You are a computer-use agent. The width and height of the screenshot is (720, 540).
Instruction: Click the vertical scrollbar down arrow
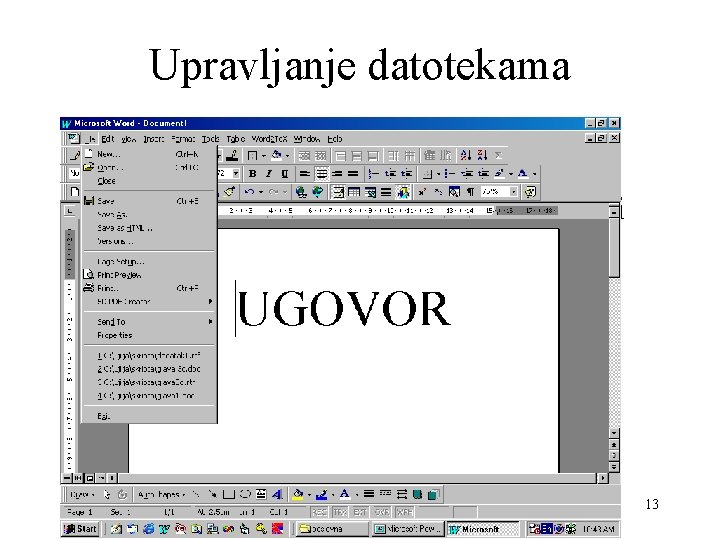coord(614,433)
